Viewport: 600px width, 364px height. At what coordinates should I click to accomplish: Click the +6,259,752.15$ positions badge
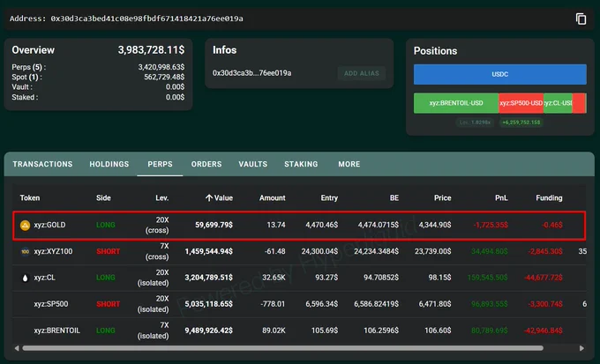pyautogui.click(x=521, y=123)
